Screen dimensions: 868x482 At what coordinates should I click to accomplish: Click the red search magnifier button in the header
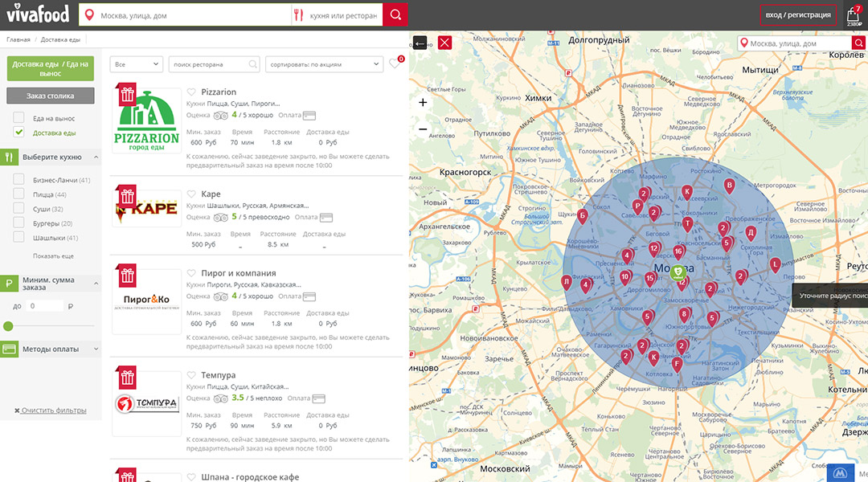[x=395, y=15]
